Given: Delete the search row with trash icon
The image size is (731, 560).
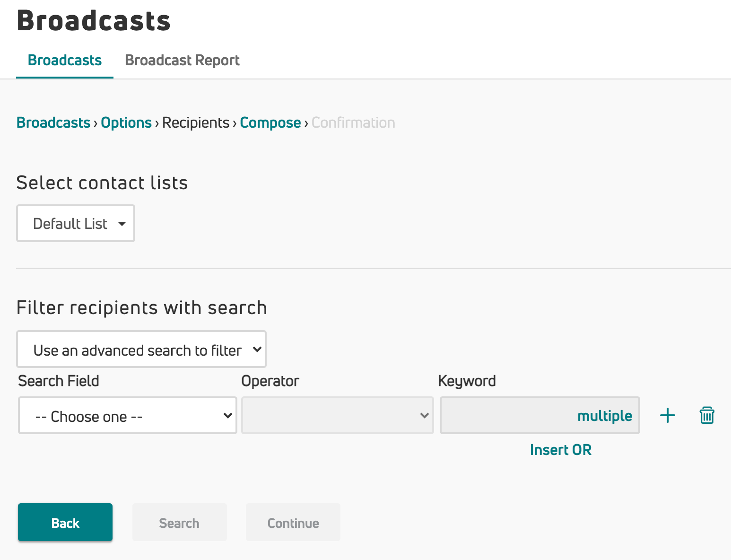Looking at the screenshot, I should [707, 415].
